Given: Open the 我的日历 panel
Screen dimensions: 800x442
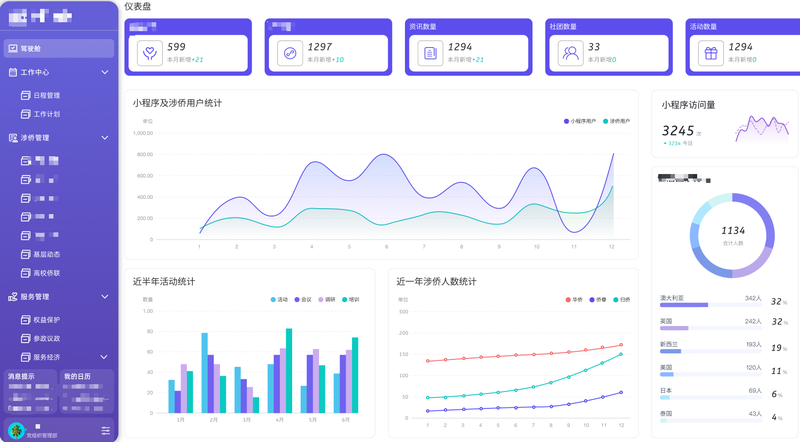Looking at the screenshot, I should pyautogui.click(x=86, y=391).
